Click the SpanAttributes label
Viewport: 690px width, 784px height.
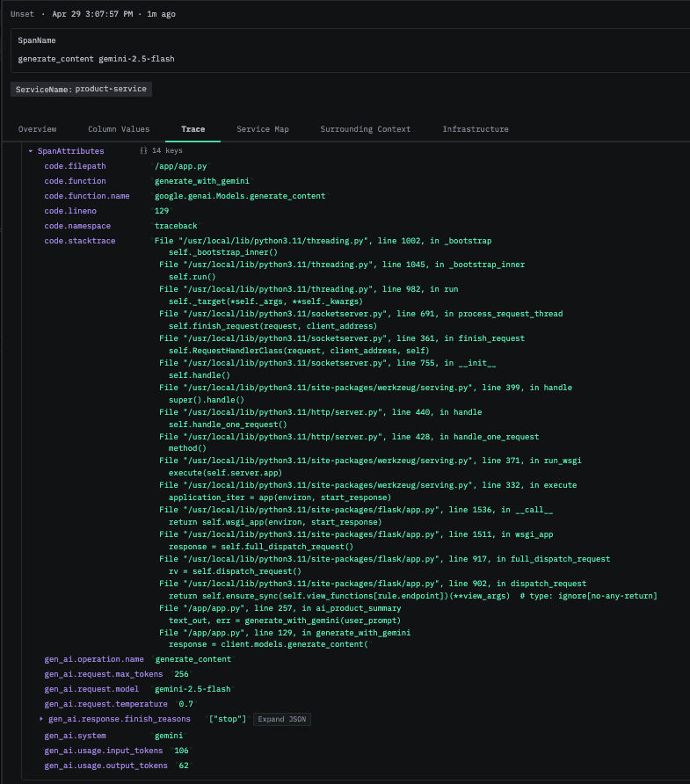click(71, 151)
